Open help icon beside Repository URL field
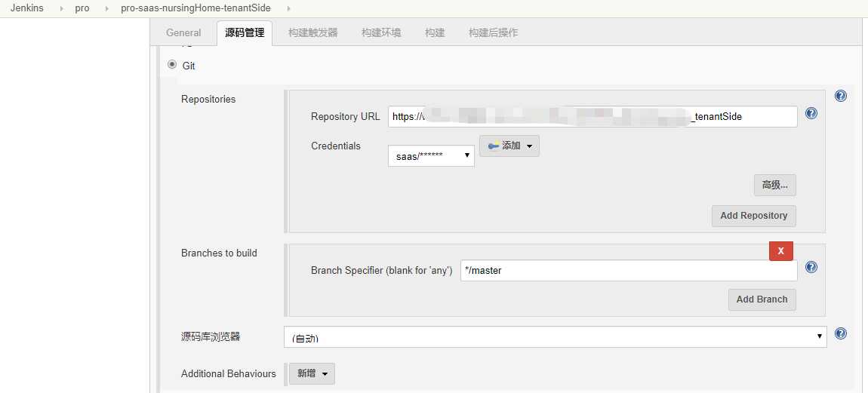Image resolution: width=868 pixels, height=393 pixels. point(811,113)
